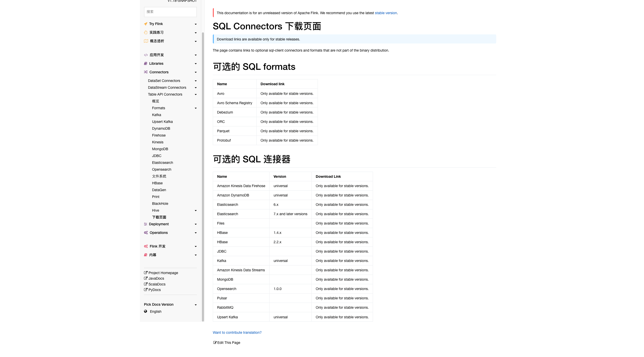Open the Kafka connector page

pyautogui.click(x=157, y=115)
